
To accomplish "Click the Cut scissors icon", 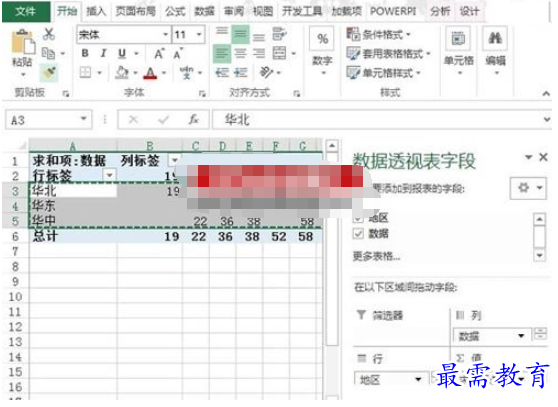I will click(49, 34).
